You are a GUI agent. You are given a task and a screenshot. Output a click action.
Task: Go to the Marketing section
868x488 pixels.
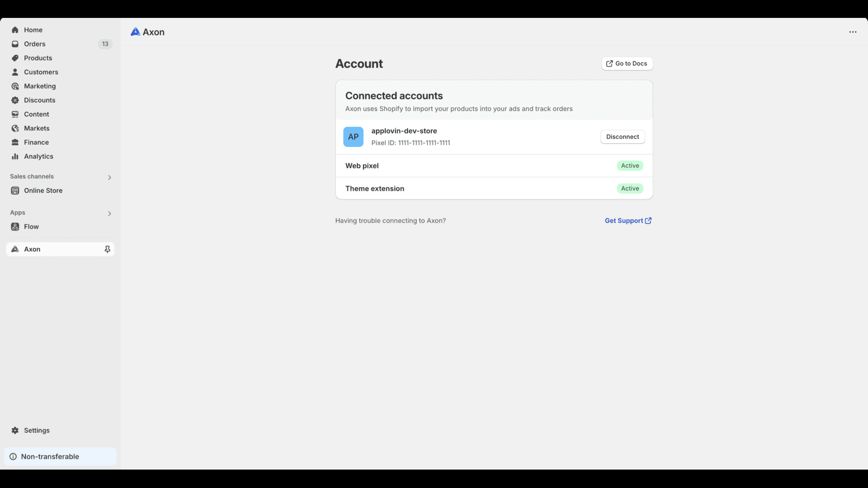point(40,86)
